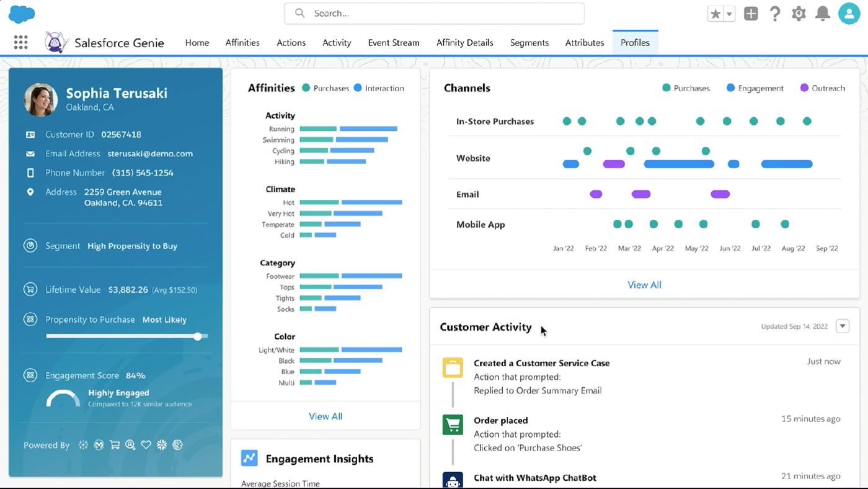Click inside the Search field
The width and height of the screenshot is (868, 489).
[x=434, y=13]
